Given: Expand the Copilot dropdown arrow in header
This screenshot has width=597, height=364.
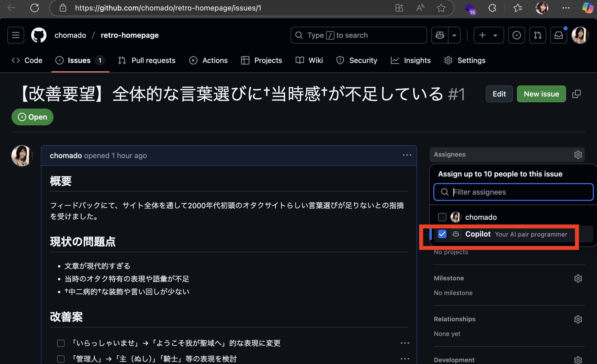Looking at the screenshot, I should 454,35.
